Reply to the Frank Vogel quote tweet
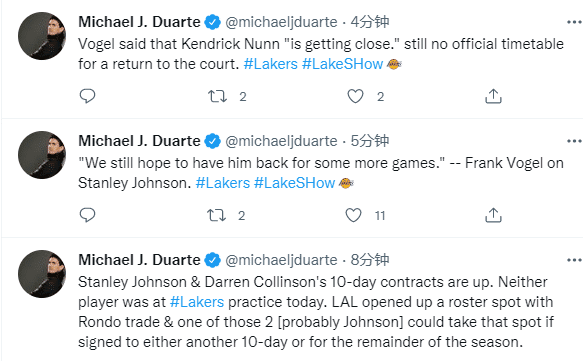 point(87,215)
